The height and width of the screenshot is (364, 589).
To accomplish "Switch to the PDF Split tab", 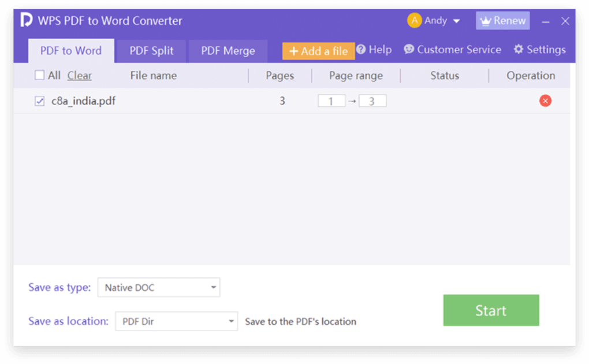I will [x=151, y=51].
